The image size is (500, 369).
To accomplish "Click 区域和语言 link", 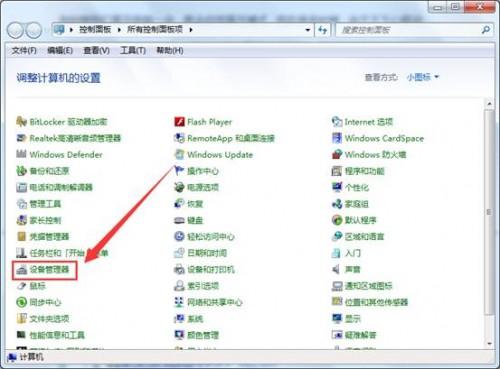I will coord(365,236).
